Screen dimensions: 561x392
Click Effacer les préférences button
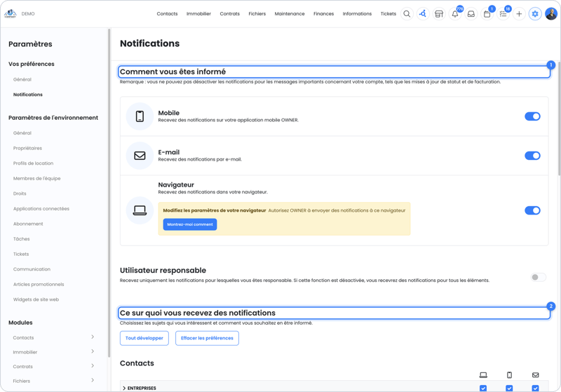click(207, 338)
